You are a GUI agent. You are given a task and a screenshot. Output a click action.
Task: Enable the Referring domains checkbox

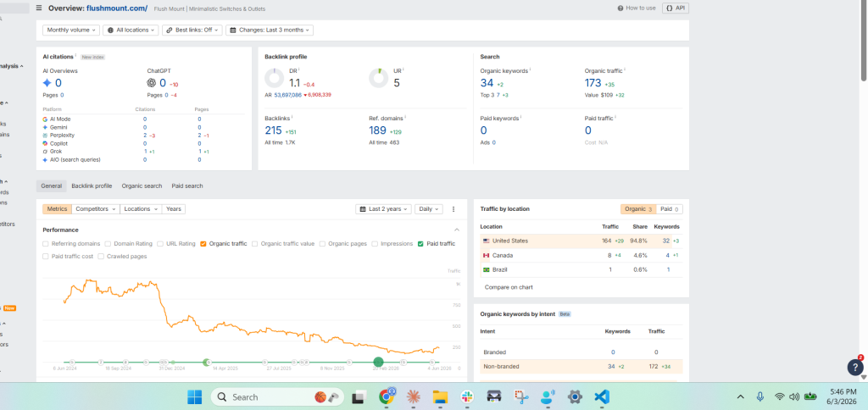[x=46, y=243]
